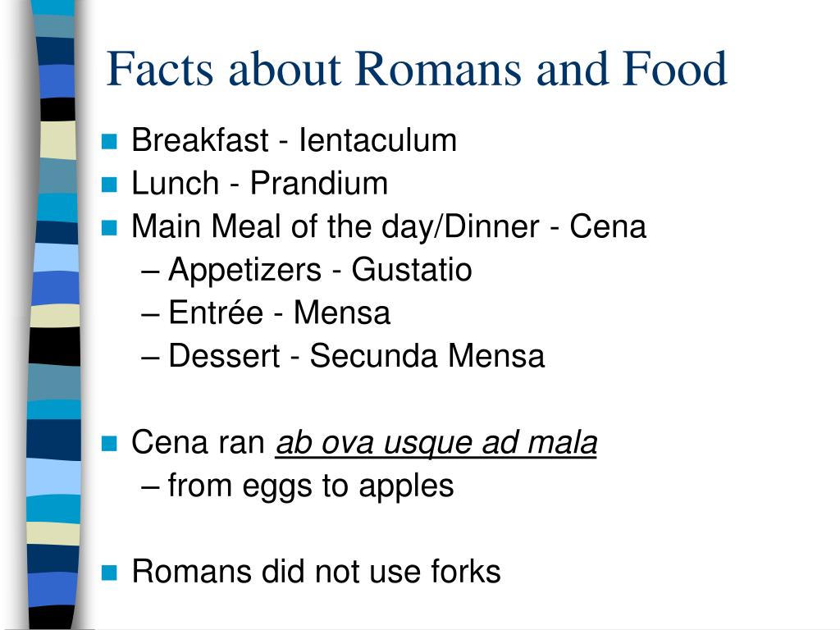Click the slide title Facts about Romans and Food

coord(417,69)
